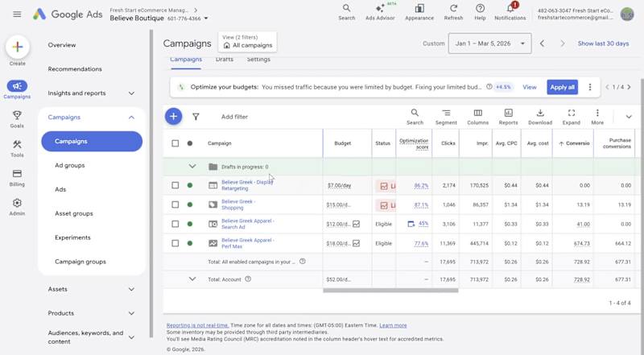Image resolution: width=644 pixels, height=355 pixels.
Task: Click the filter funnel icon
Action: [x=196, y=117]
